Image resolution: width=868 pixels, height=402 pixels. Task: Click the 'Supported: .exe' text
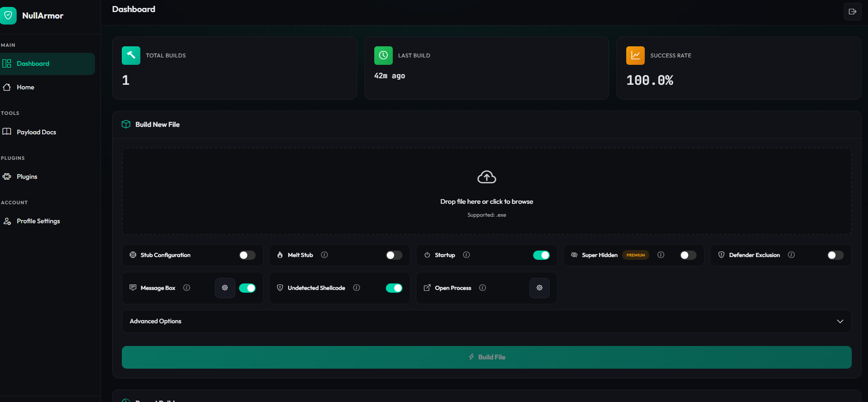[487, 215]
